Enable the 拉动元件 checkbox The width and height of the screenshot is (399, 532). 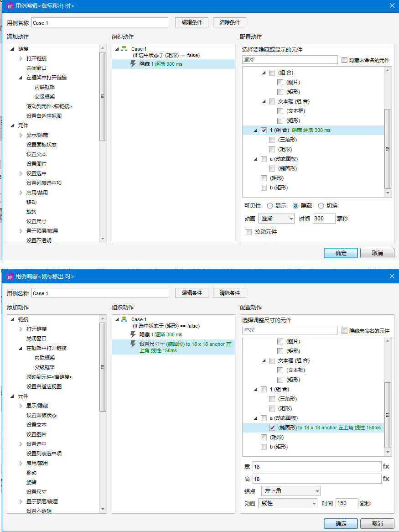[x=249, y=232]
